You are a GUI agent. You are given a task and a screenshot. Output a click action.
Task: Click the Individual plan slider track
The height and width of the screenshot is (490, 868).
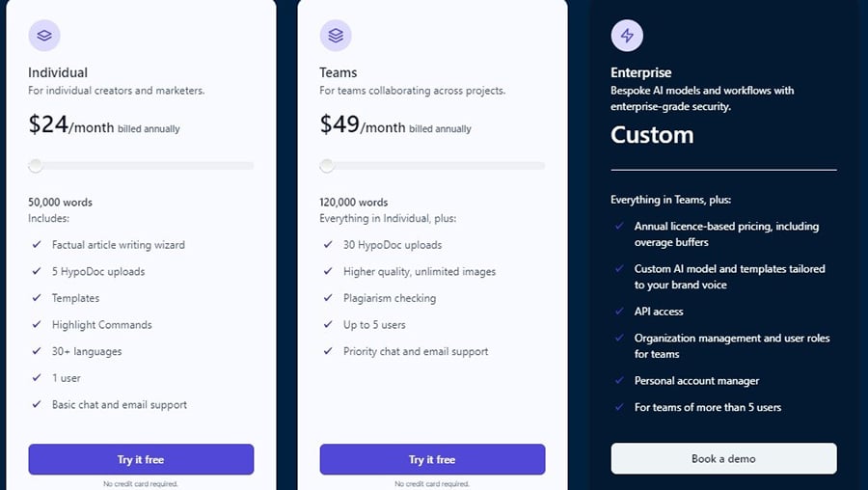pos(145,166)
